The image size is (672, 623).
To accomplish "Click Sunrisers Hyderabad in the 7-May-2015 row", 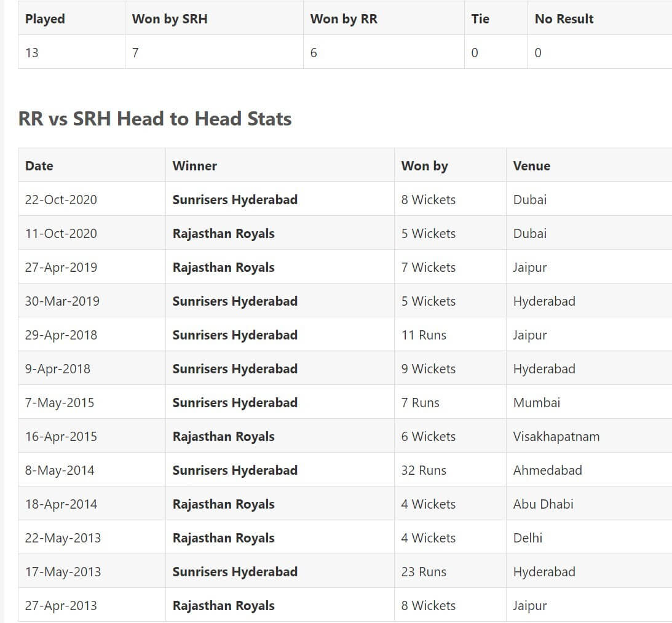I will tap(235, 403).
